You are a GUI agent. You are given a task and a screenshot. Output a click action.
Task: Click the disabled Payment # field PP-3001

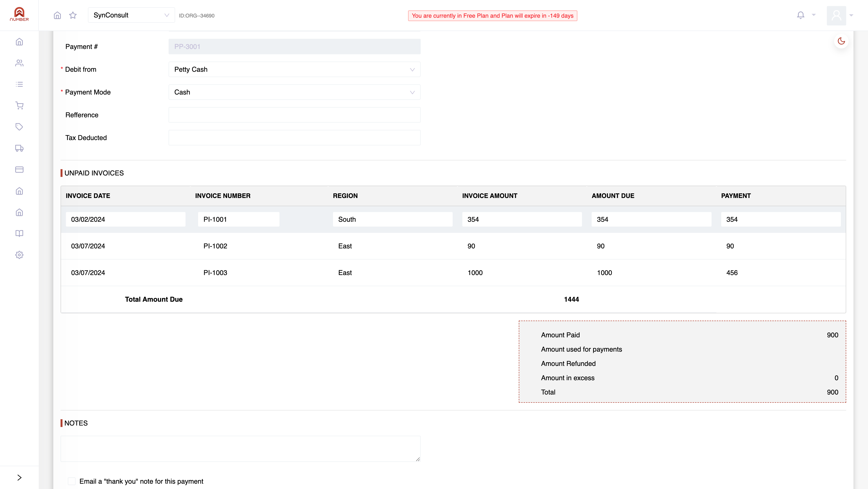pos(294,47)
